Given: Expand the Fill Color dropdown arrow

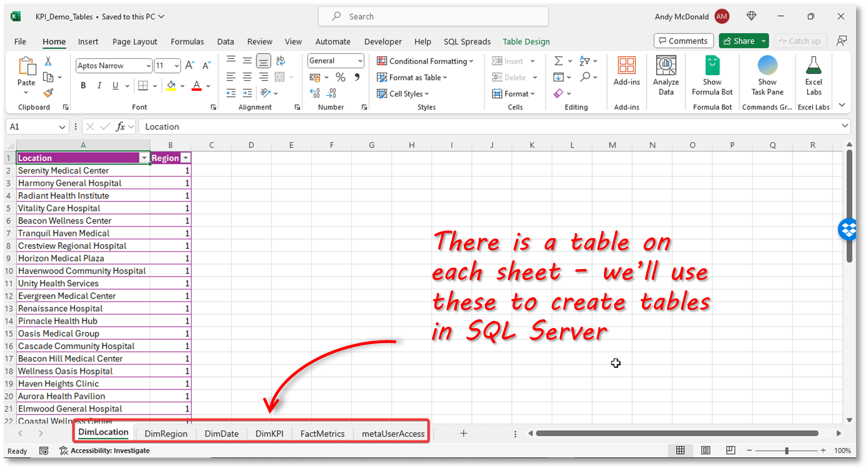Looking at the screenshot, I should [183, 86].
